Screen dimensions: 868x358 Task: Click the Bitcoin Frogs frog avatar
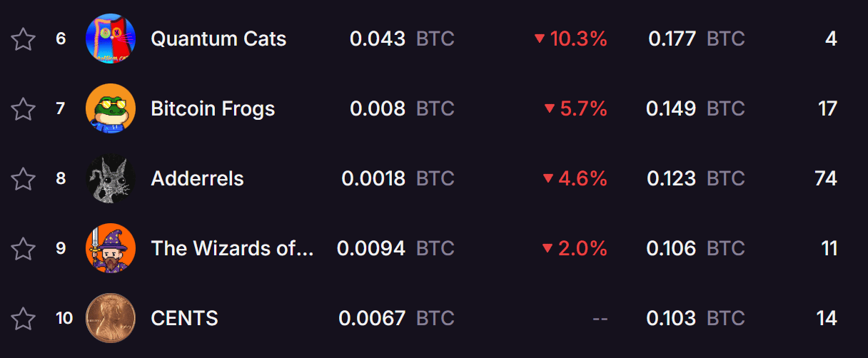pos(111,108)
